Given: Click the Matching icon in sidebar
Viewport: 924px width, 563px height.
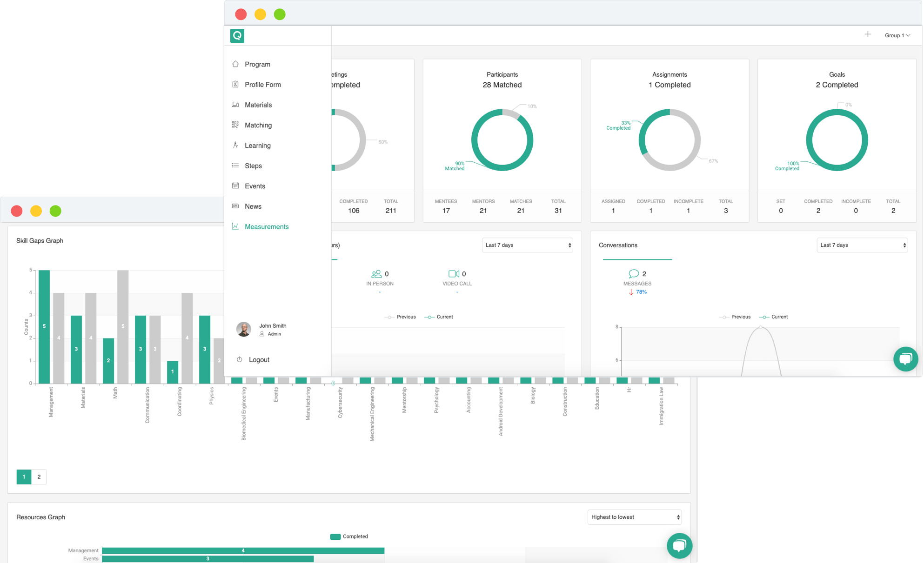Looking at the screenshot, I should (x=235, y=125).
